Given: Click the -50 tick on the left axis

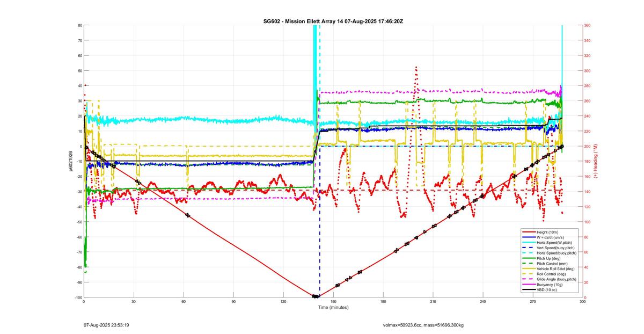Looking at the screenshot, I should pyautogui.click(x=78, y=222).
